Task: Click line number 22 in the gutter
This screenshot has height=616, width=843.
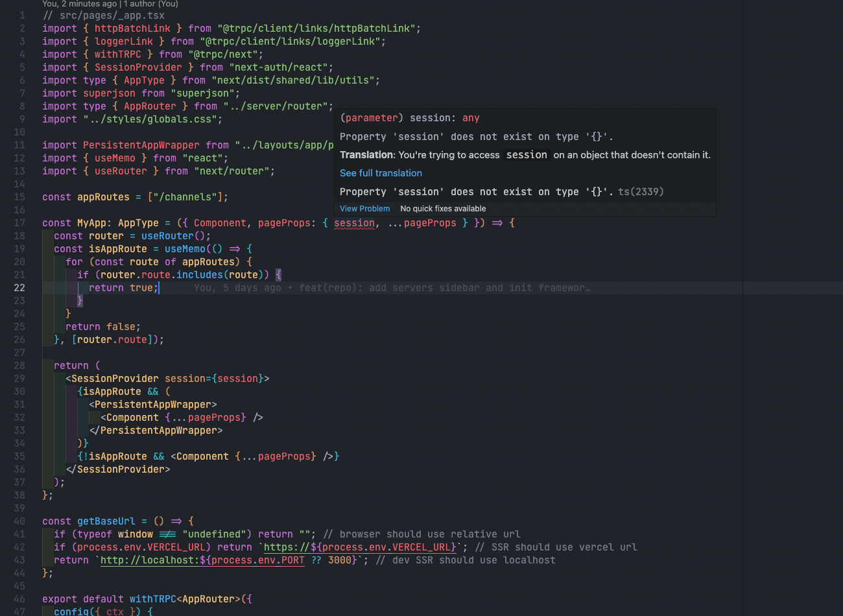Action: (x=19, y=288)
